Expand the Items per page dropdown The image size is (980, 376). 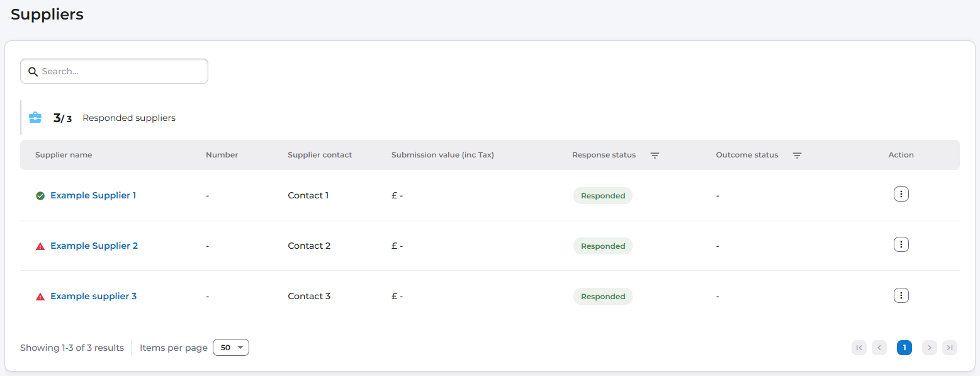coord(231,348)
